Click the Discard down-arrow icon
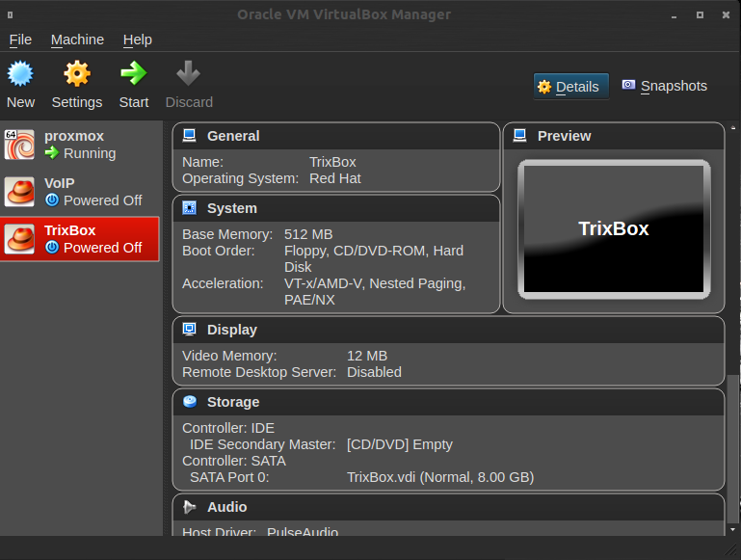The width and height of the screenshot is (741, 560). pos(189,73)
